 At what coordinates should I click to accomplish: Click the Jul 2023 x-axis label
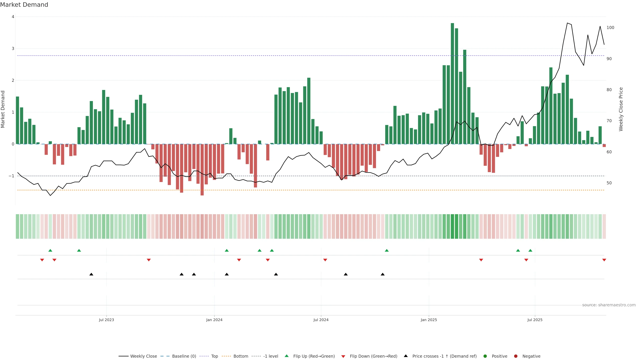106,320
